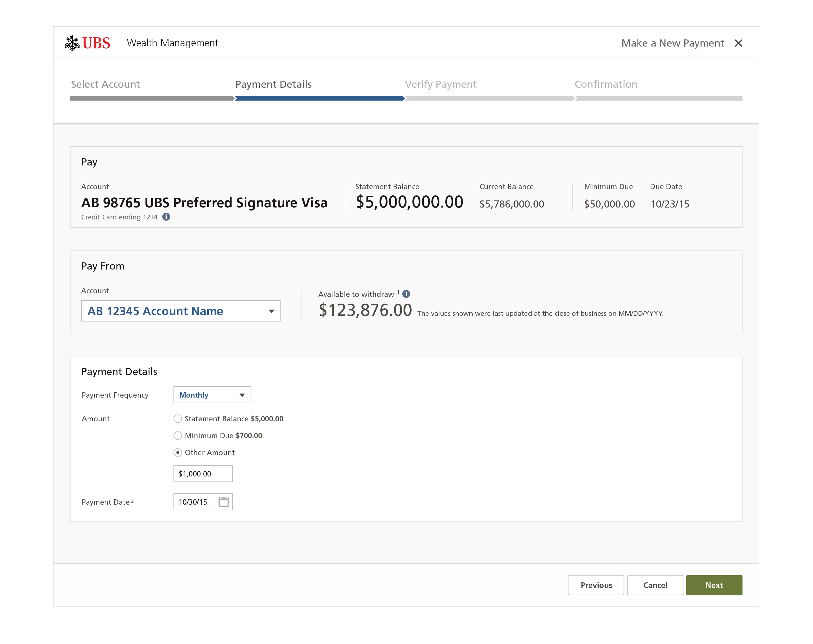Image resolution: width=813 pixels, height=644 pixels.
Task: Cancel the payment
Action: (655, 585)
